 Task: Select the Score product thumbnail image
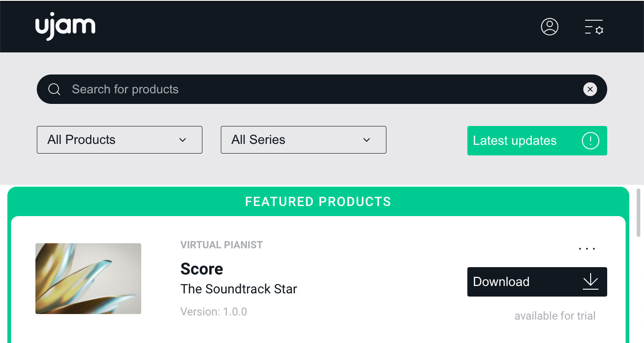click(x=88, y=279)
